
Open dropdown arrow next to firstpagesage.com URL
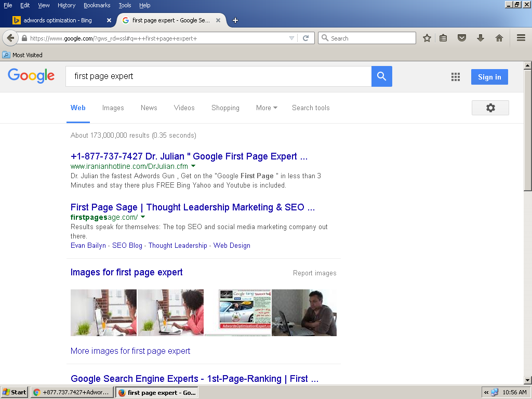142,217
